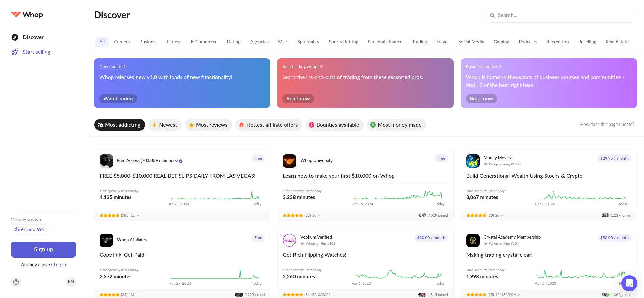Click star rating on Free Access card

(110, 215)
